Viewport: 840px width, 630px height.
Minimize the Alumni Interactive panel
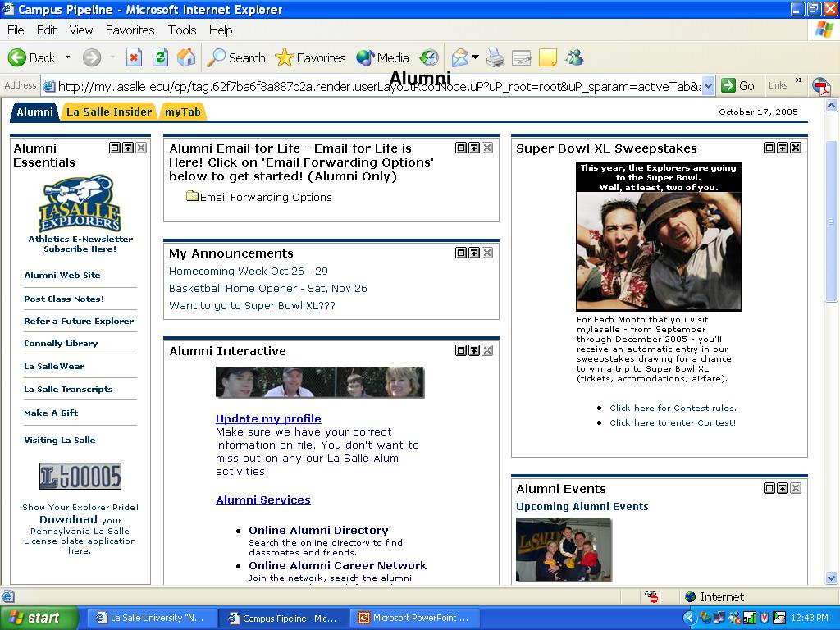pos(474,350)
